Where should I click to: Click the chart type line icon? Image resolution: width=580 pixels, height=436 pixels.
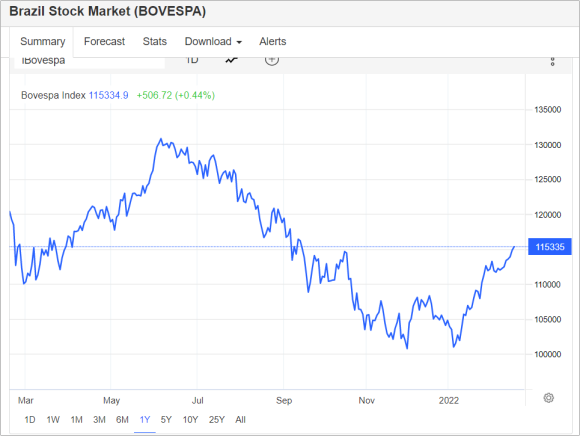coord(232,60)
